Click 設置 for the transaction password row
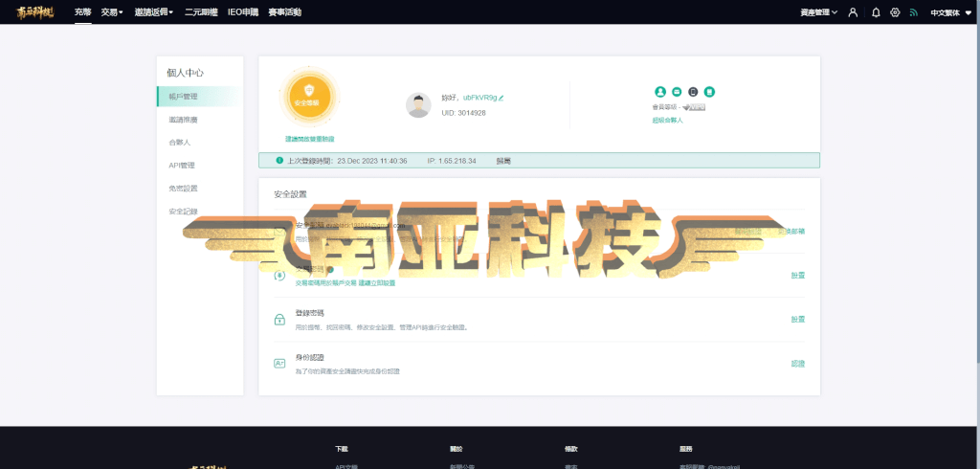The height and width of the screenshot is (469, 980). pyautogui.click(x=797, y=275)
